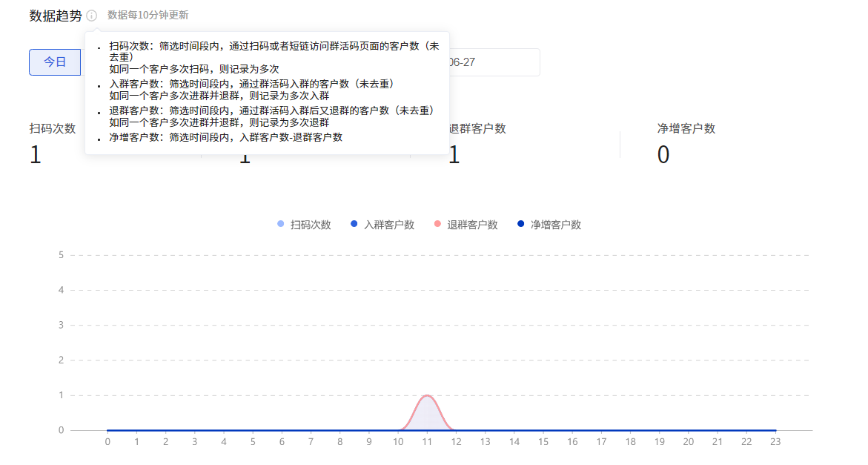Click the info icon beside 数据趋势

(x=92, y=16)
